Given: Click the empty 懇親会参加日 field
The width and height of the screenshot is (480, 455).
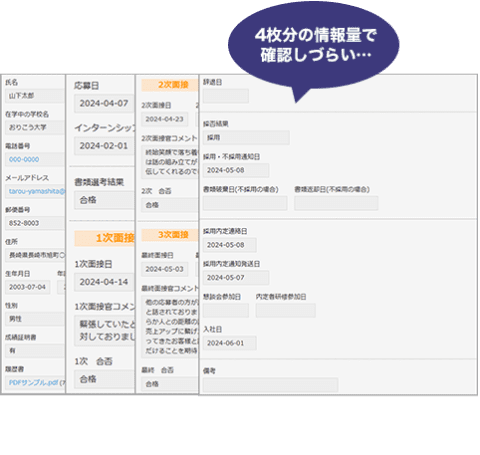Looking at the screenshot, I should coord(226,310).
